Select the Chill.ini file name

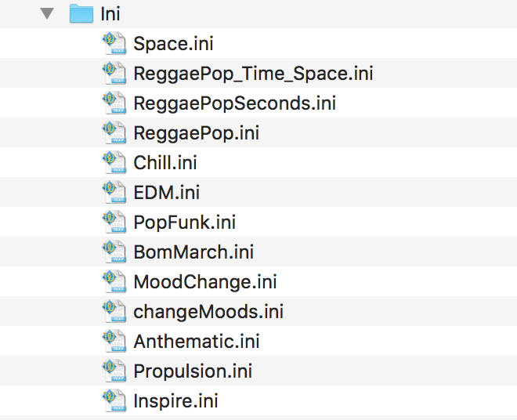tap(165, 163)
